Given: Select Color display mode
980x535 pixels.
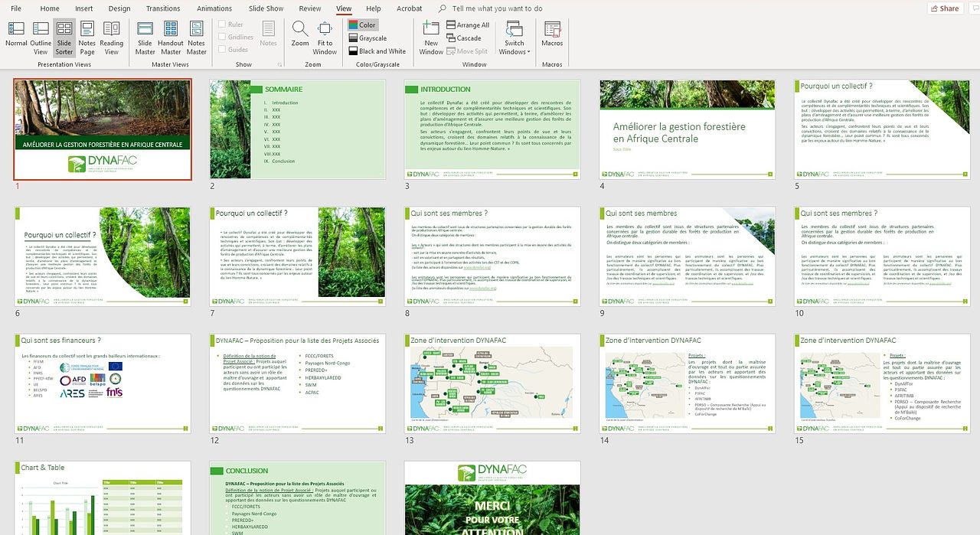Looking at the screenshot, I should [x=362, y=25].
